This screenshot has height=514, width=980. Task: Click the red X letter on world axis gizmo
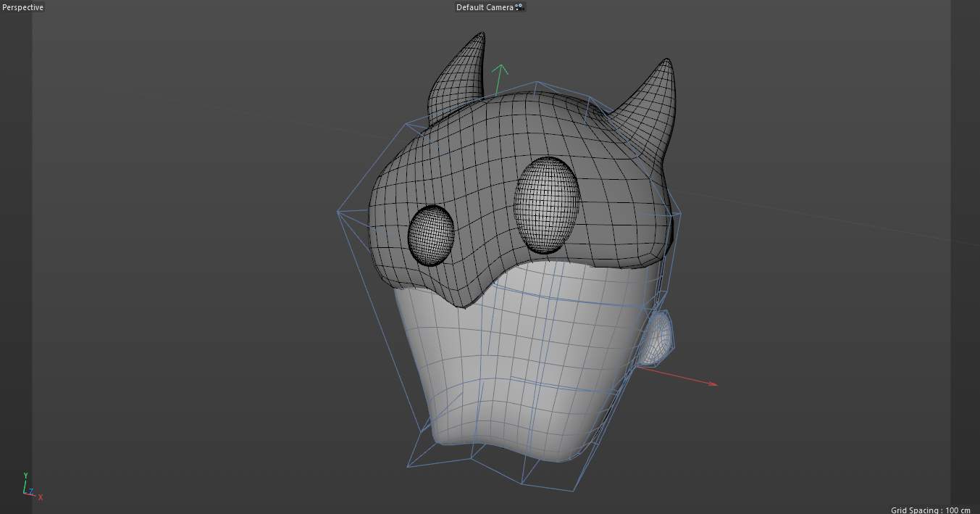[41, 497]
